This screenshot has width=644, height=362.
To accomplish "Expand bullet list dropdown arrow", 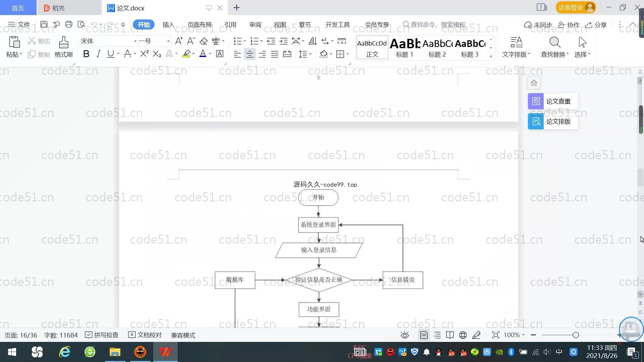I will 245,41.
